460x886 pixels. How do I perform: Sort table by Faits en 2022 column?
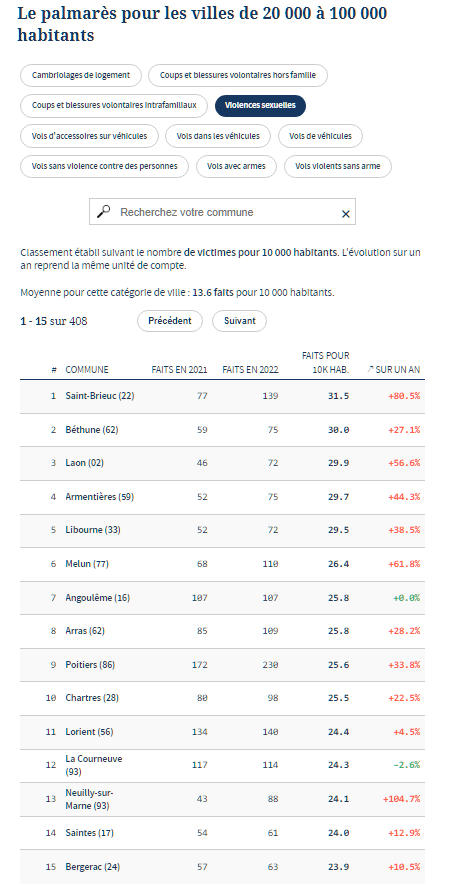pos(250,370)
